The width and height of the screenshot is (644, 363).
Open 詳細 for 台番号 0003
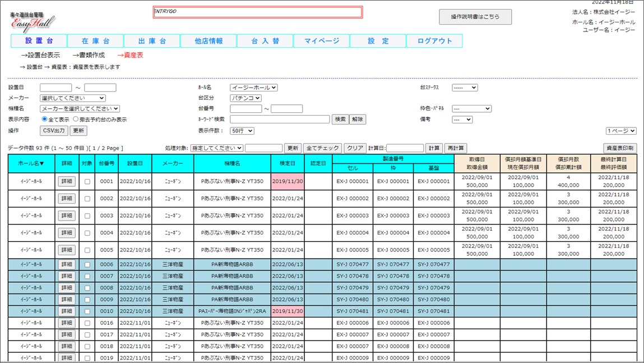coord(67,216)
